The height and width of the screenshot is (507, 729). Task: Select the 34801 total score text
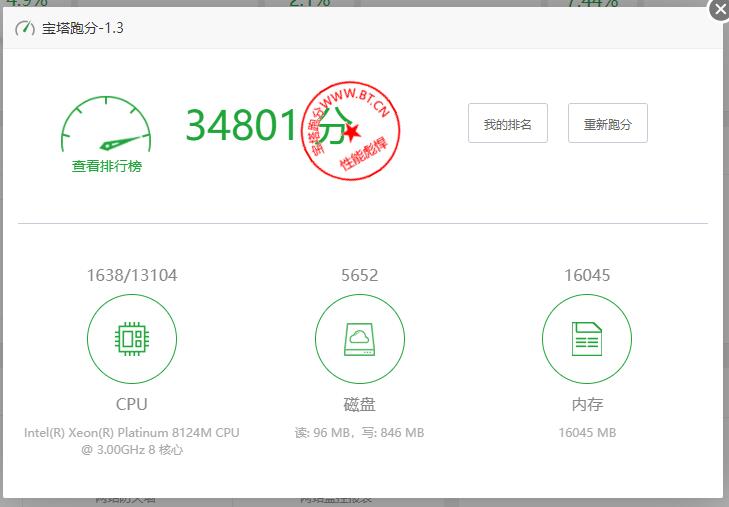pyautogui.click(x=241, y=125)
